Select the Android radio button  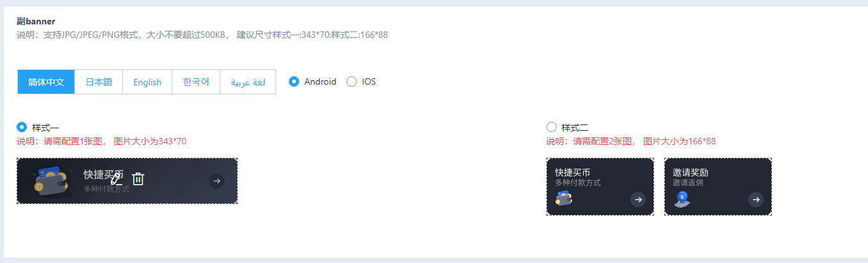coord(294,81)
